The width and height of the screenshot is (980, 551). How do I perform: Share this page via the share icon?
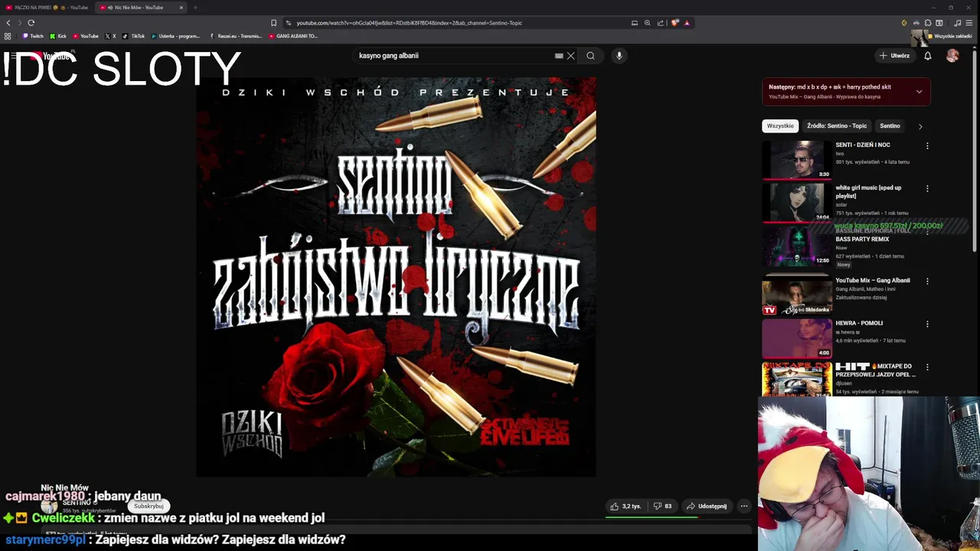[660, 23]
